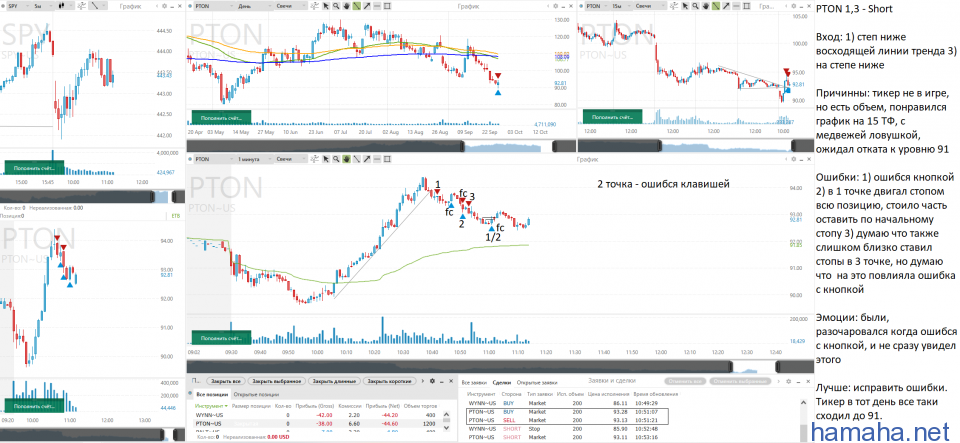Click Закрыть все positions button
This screenshot has width=960, height=443.
tap(226, 381)
